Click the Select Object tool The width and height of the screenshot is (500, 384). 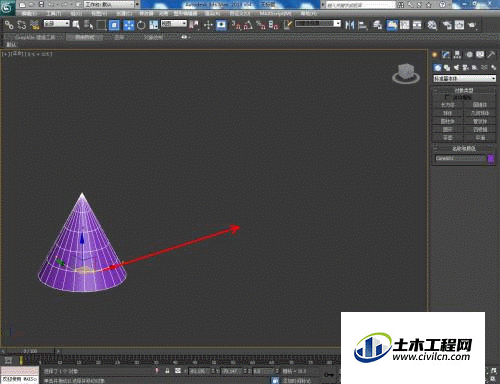tap(76, 25)
